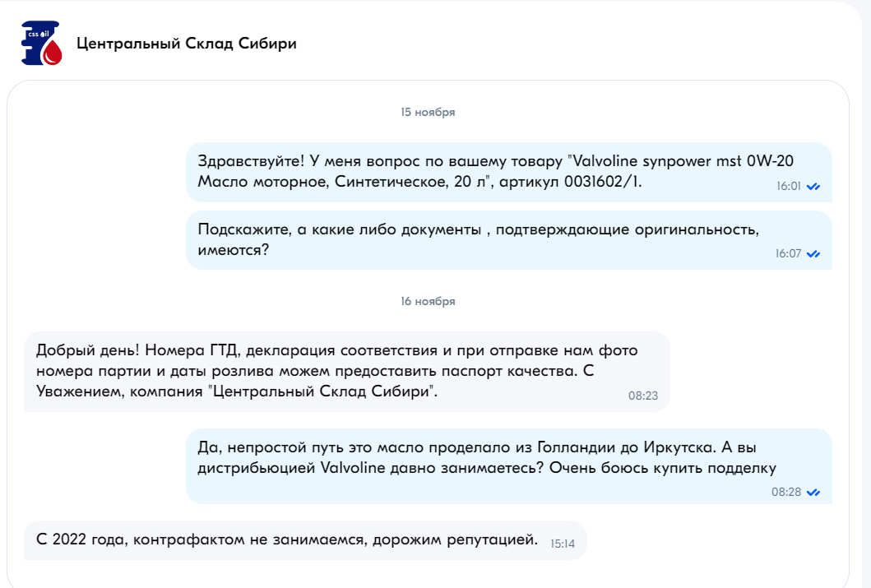Screen dimensions: 871x588
Task: Click the 16:07 message timestamp
Action: pos(788,254)
